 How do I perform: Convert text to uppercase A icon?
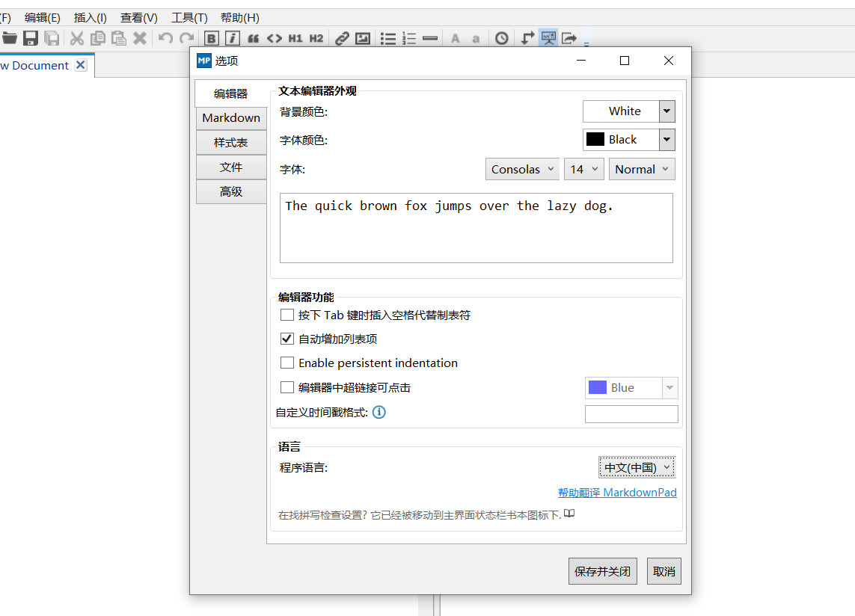point(456,38)
